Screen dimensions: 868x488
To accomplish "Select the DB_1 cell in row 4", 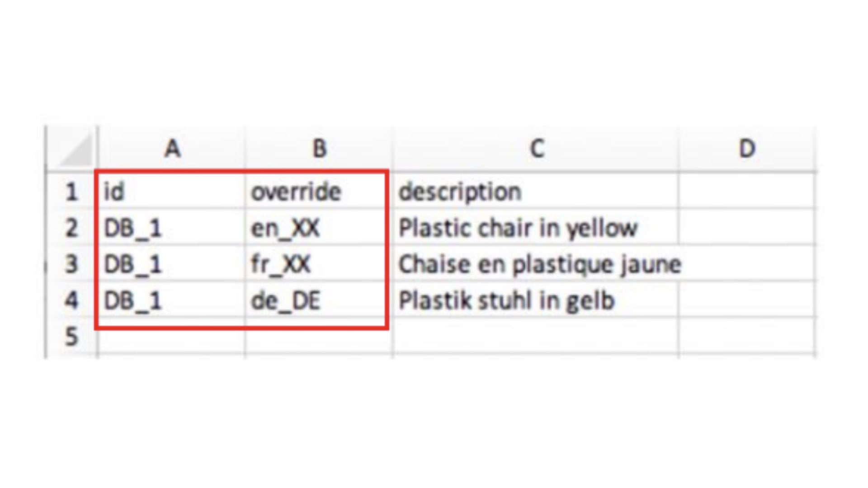I will coord(172,300).
